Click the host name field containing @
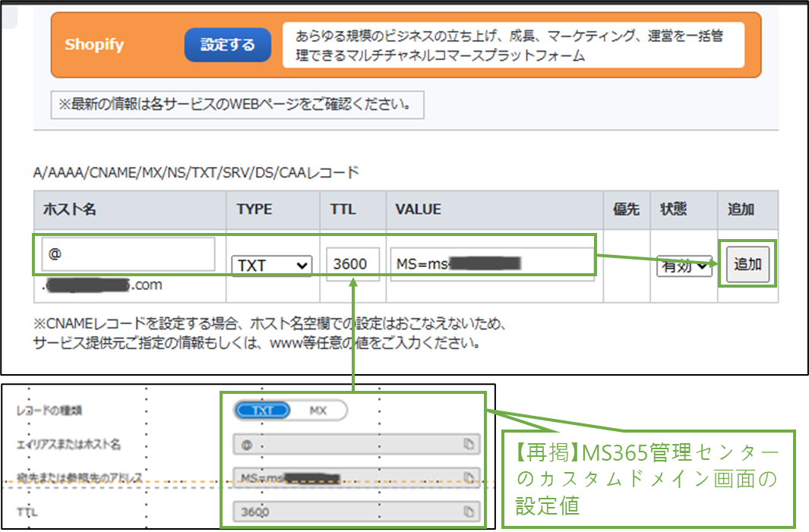This screenshot has height=532, width=809. coord(128,253)
